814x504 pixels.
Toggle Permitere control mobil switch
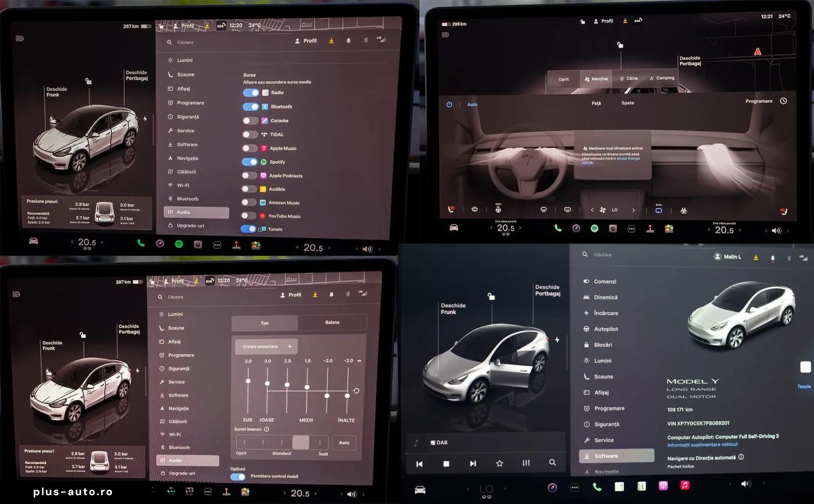coord(238,476)
